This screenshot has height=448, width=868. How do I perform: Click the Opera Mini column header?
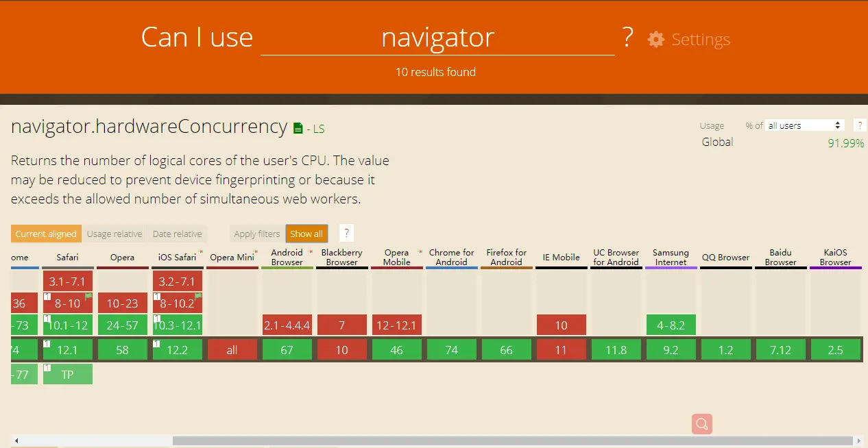(232, 258)
